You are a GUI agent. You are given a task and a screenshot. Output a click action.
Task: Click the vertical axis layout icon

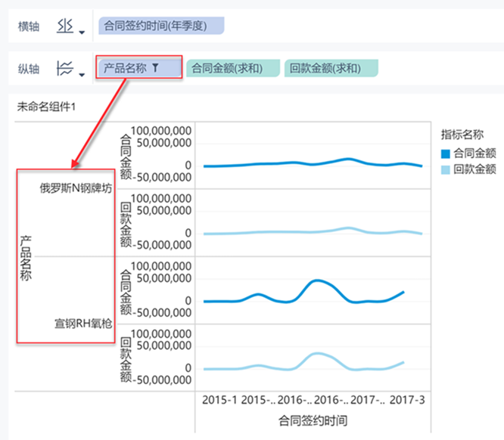[x=65, y=68]
